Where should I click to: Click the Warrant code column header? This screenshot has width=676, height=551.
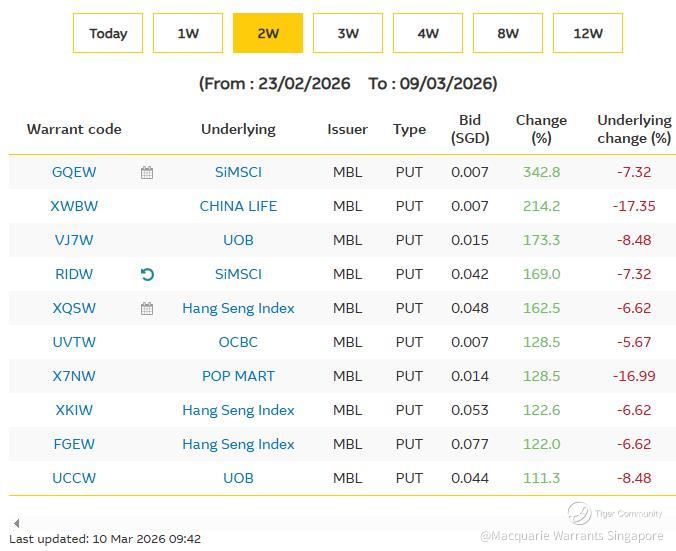click(74, 129)
